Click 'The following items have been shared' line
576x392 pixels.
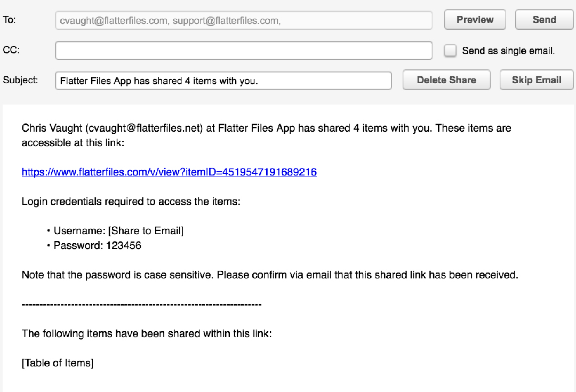point(147,334)
